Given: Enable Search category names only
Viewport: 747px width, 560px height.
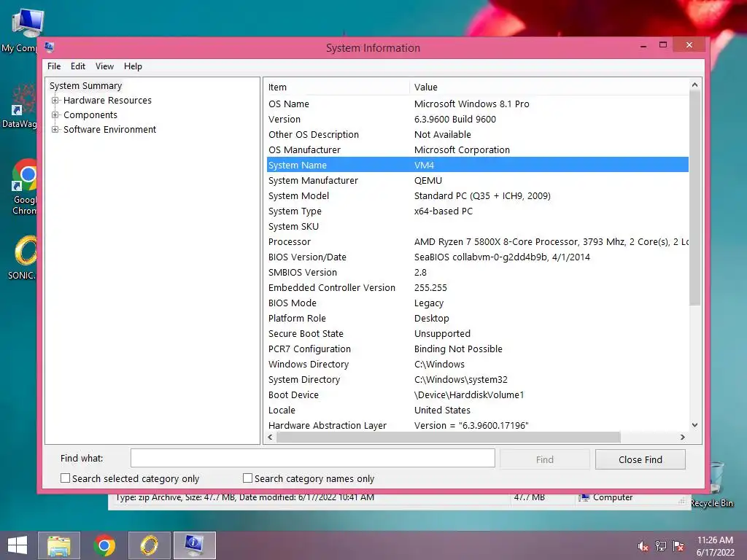Looking at the screenshot, I should (x=247, y=478).
